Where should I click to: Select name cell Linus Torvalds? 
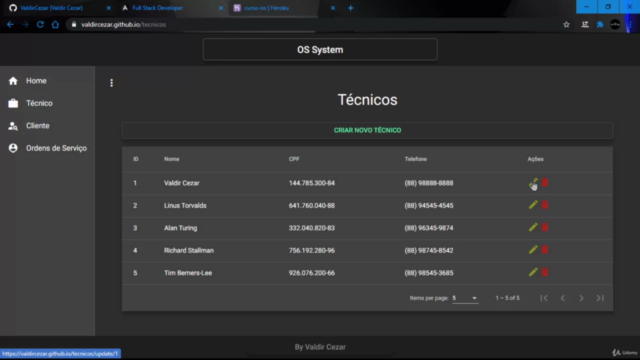(185, 205)
